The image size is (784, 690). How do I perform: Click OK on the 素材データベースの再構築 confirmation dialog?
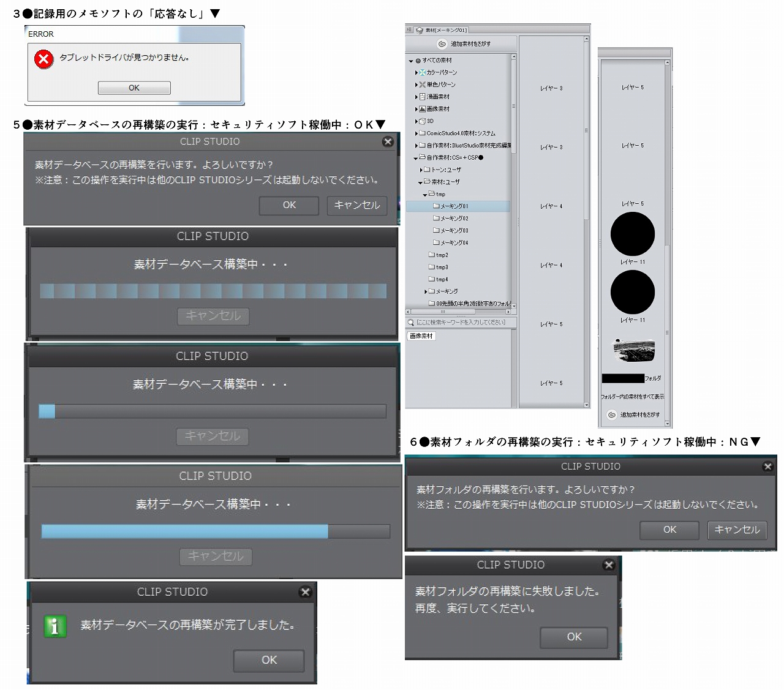(288, 205)
